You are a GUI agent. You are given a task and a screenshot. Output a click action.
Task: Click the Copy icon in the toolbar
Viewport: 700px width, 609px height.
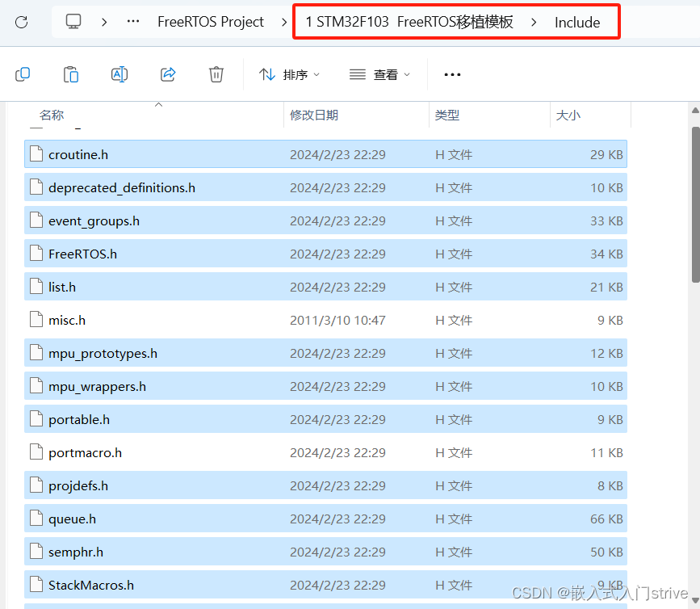pos(23,73)
